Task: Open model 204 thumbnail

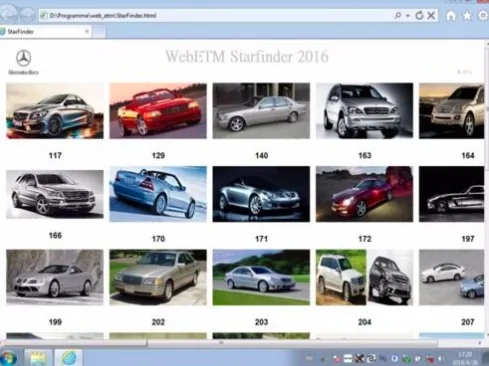Action: click(x=365, y=277)
